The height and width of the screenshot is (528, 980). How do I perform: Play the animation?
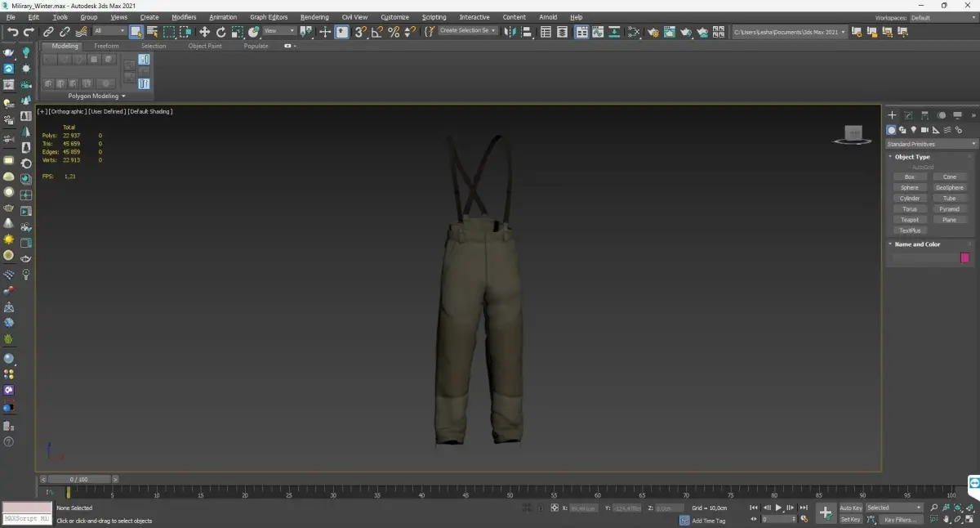coord(778,508)
